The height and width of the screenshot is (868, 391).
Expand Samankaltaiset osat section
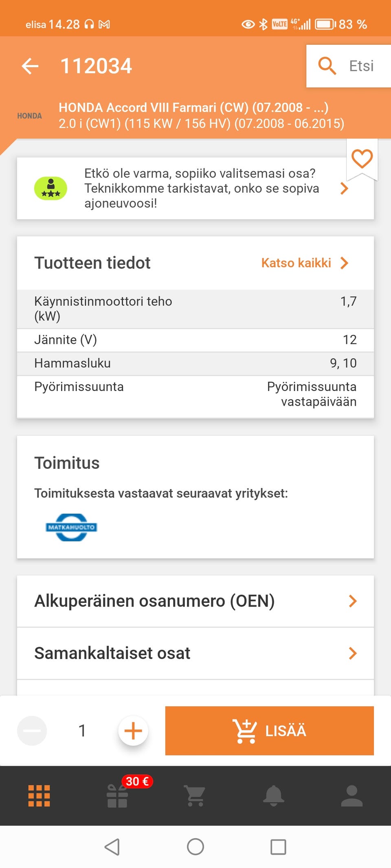pyautogui.click(x=195, y=653)
